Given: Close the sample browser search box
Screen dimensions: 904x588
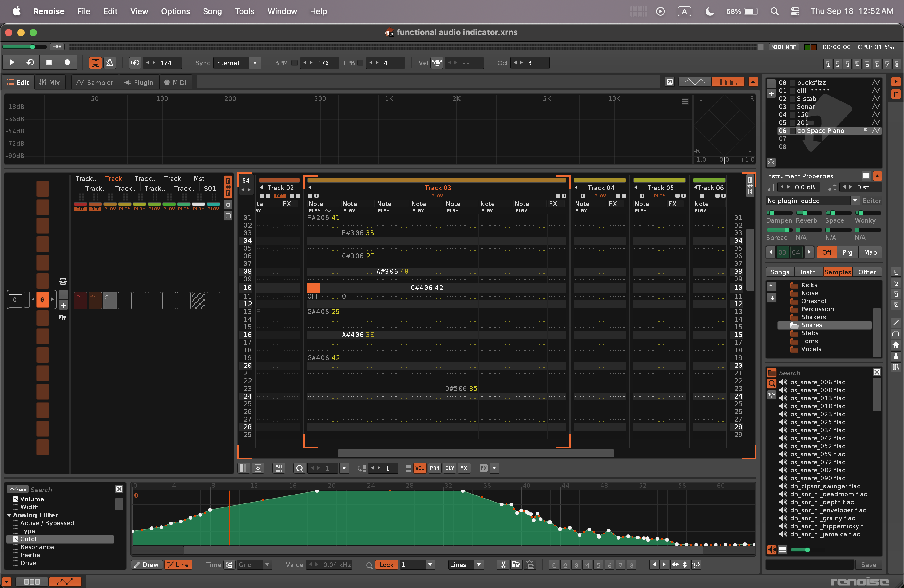Looking at the screenshot, I should tap(877, 372).
